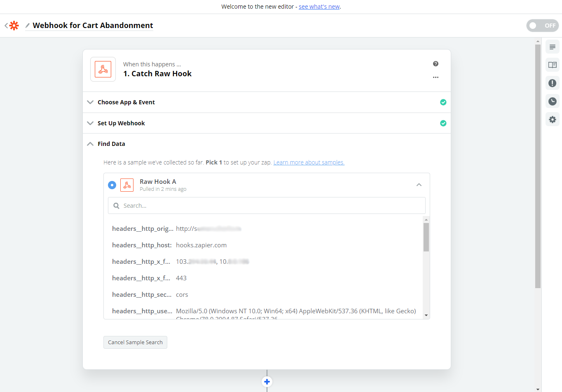
Task: Open the zap description notes icon
Action: [x=553, y=47]
